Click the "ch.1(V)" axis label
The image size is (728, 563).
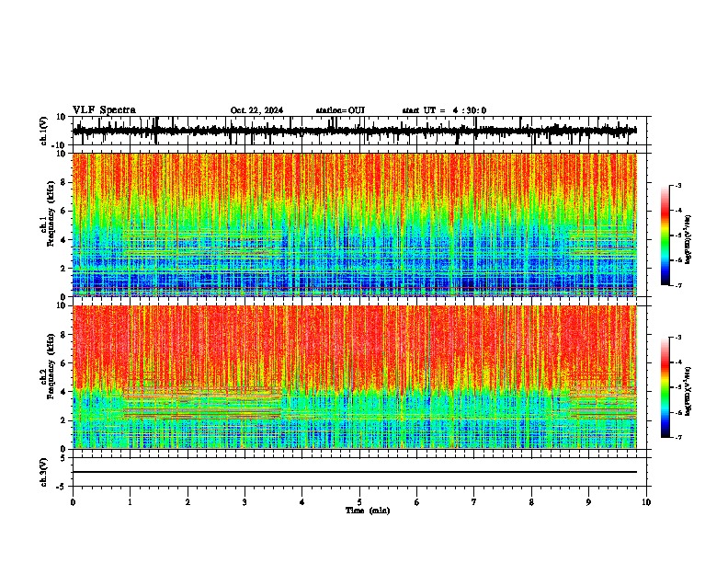click(x=43, y=131)
